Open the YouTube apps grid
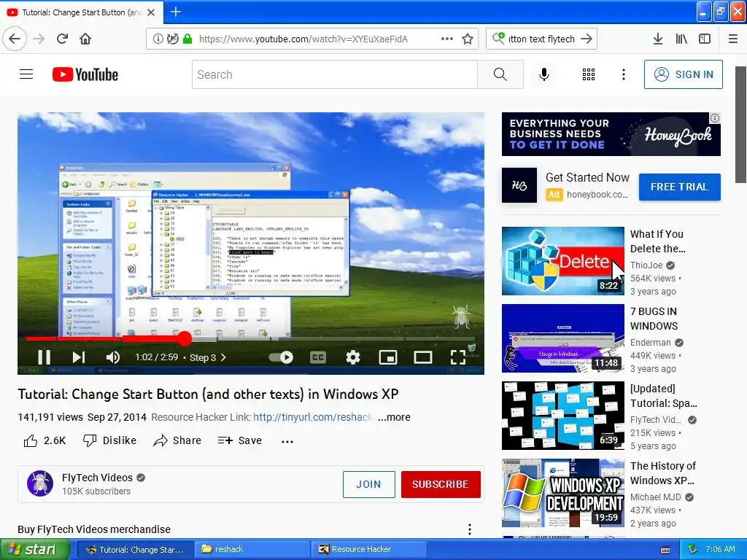The height and width of the screenshot is (560, 747). coord(589,74)
